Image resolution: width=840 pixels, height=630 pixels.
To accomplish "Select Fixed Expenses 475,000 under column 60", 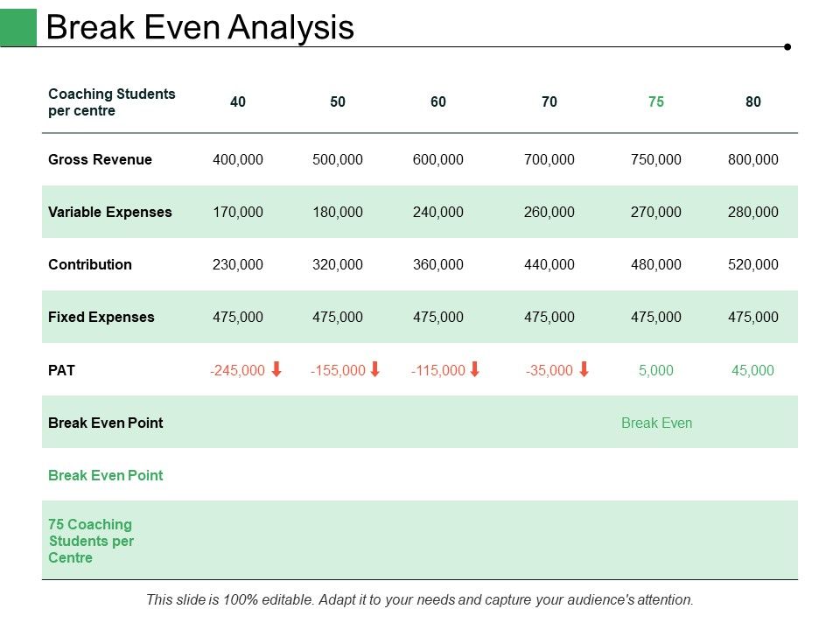I will (x=438, y=317).
